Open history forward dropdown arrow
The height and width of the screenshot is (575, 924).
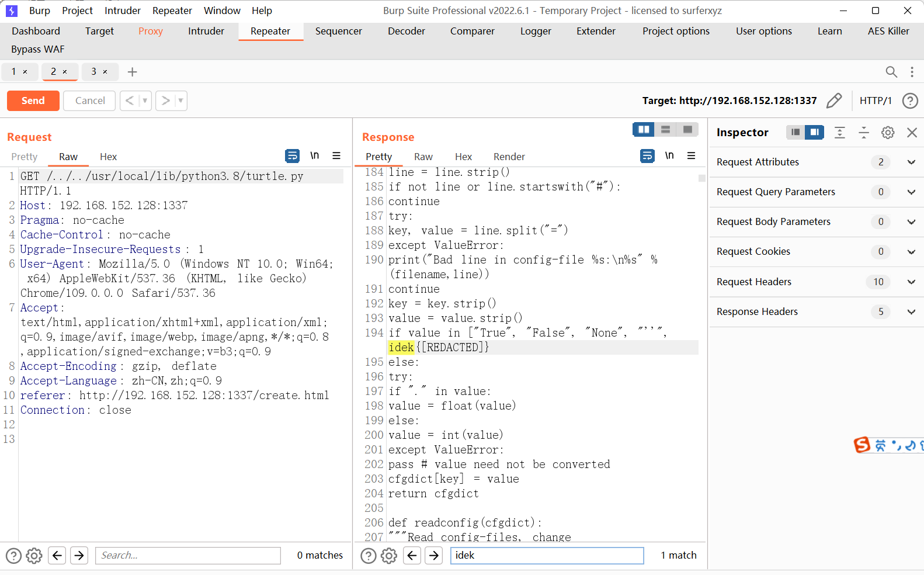point(180,101)
